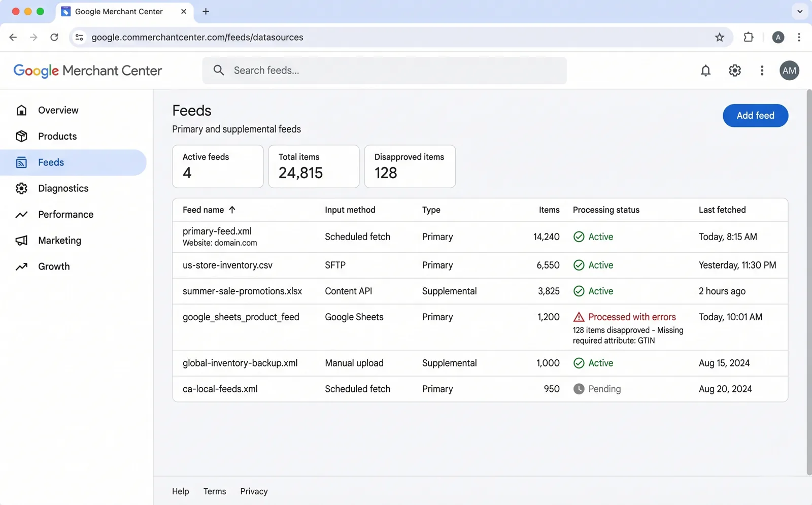
Task: Click the Active checkmark for primary-feed.xml
Action: (x=579, y=237)
